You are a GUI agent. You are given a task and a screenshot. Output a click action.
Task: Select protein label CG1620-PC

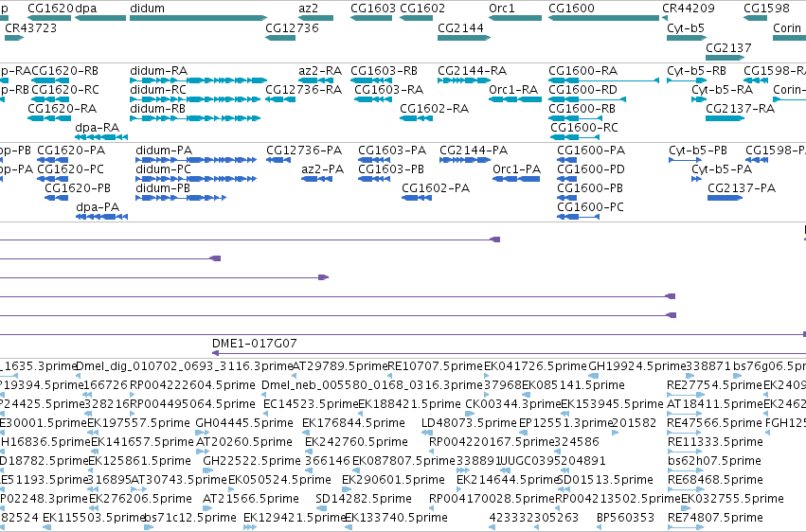click(x=70, y=168)
